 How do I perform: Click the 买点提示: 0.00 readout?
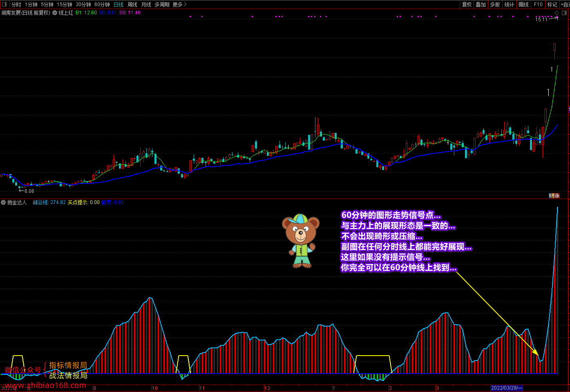(84, 202)
